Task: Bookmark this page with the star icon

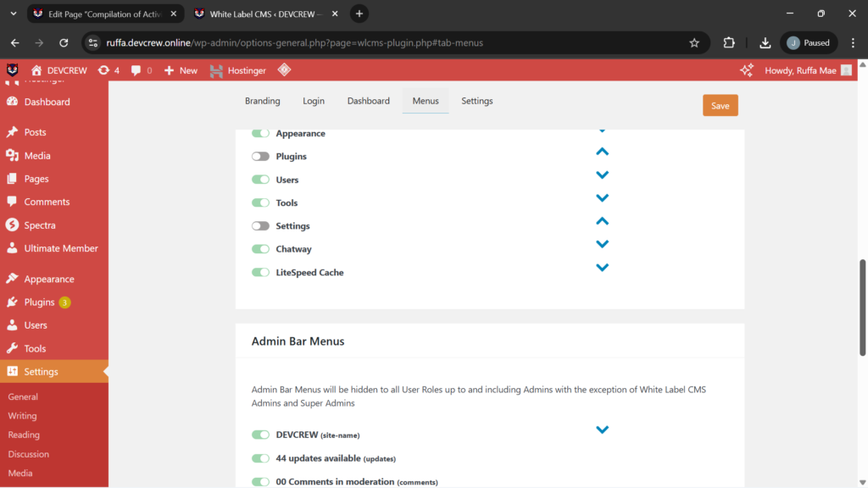Action: click(694, 42)
